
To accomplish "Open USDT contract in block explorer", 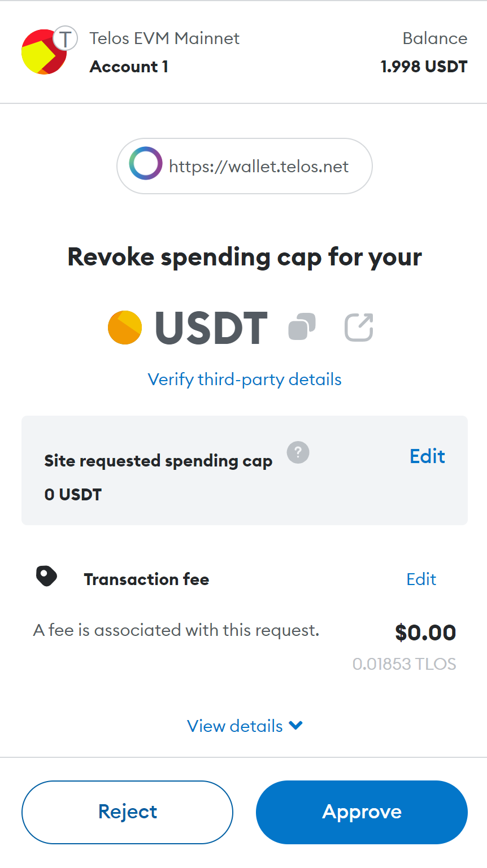I will (359, 327).
